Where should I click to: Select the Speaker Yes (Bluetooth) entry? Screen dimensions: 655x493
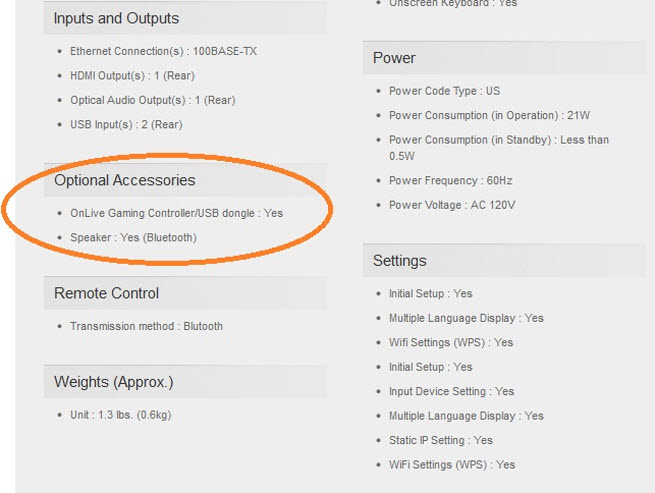click(133, 237)
